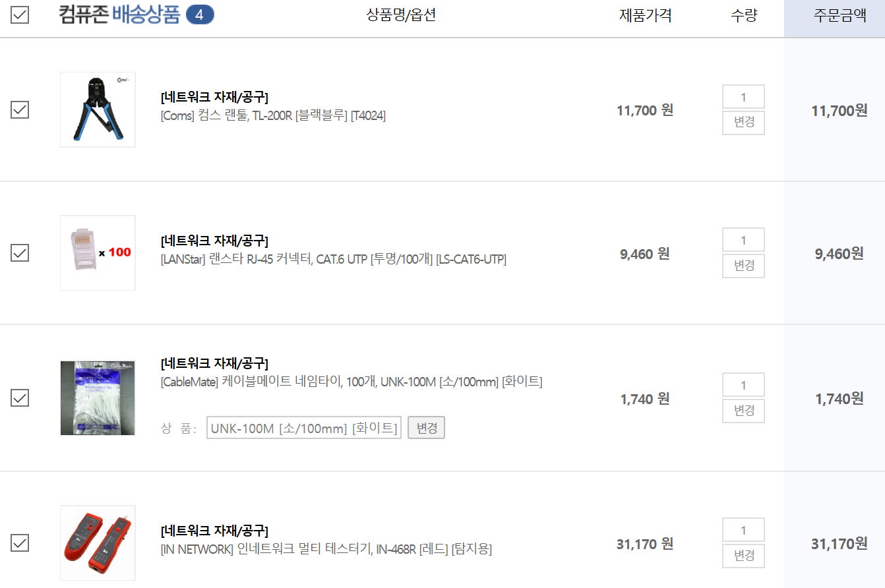
Task: Click the quantity field for Coms LAN tool
Action: [x=743, y=97]
